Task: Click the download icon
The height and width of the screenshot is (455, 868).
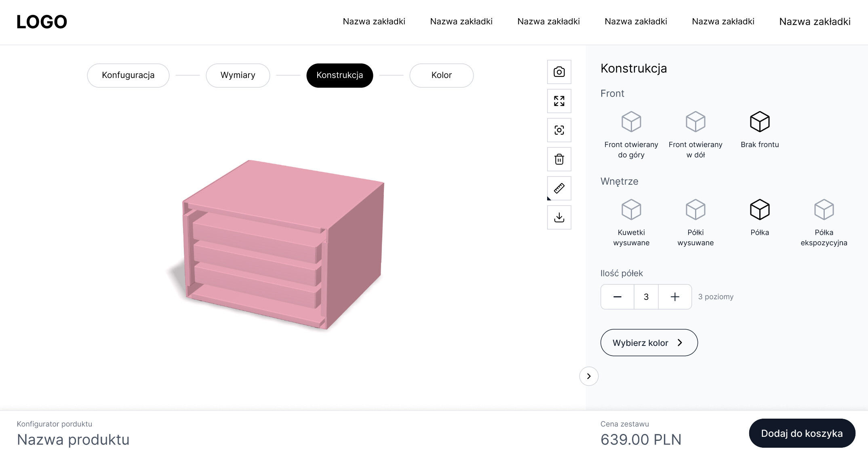Action: click(x=559, y=217)
